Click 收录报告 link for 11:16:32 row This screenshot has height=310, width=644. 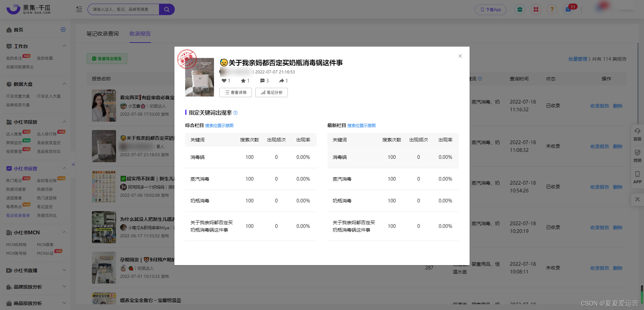click(x=599, y=106)
